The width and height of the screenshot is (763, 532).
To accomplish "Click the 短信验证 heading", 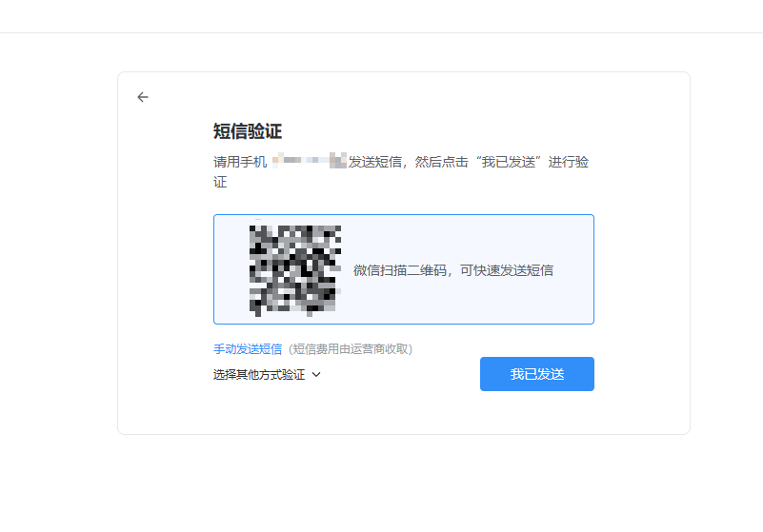I will point(248,131).
